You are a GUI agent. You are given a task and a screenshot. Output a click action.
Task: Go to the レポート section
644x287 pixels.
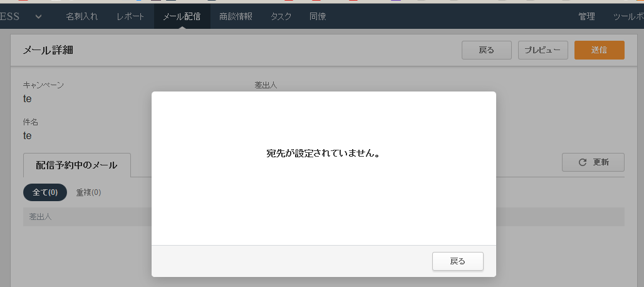tap(130, 16)
